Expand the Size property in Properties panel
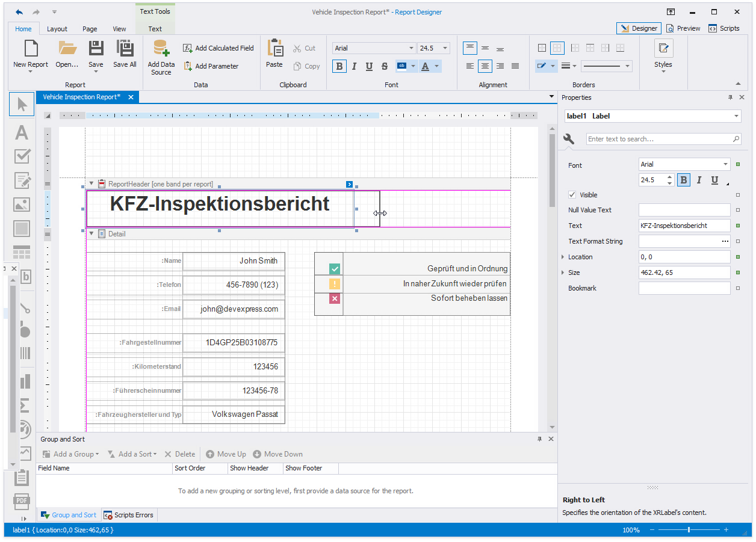Screen dimensions: 756x542 click(563, 273)
